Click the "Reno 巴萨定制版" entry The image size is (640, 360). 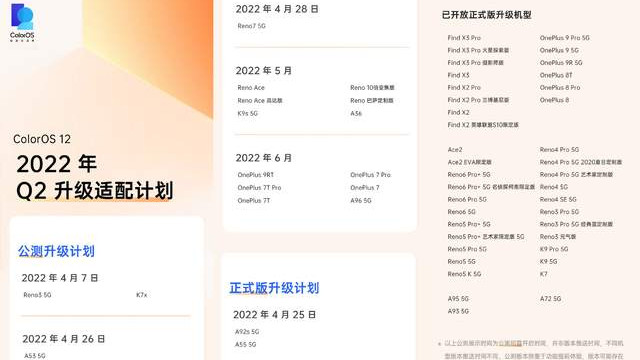pyautogui.click(x=372, y=100)
